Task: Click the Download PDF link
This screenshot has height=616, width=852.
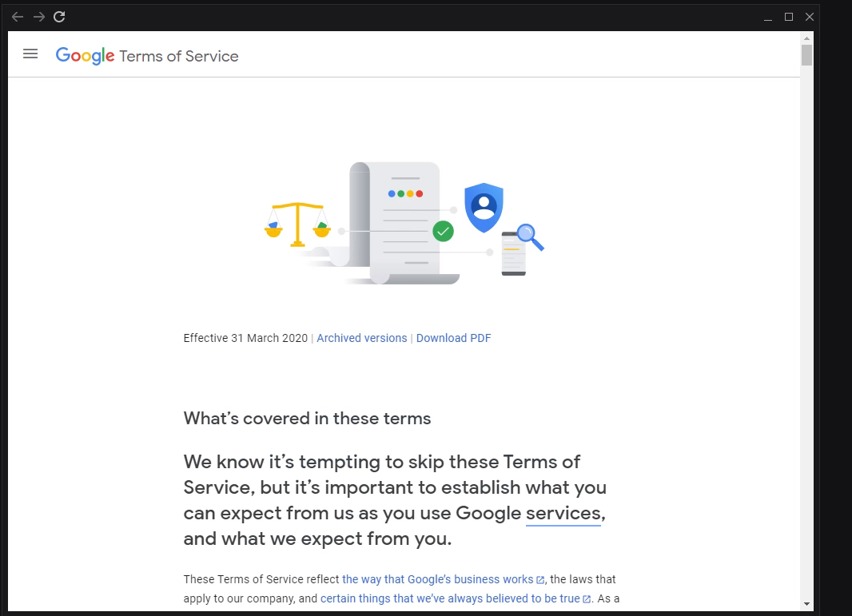Action: coord(453,338)
